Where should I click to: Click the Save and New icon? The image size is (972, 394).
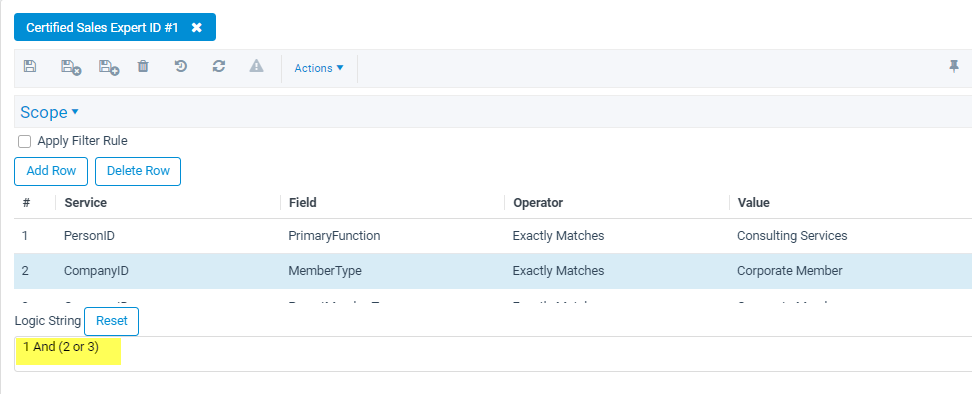tap(109, 68)
